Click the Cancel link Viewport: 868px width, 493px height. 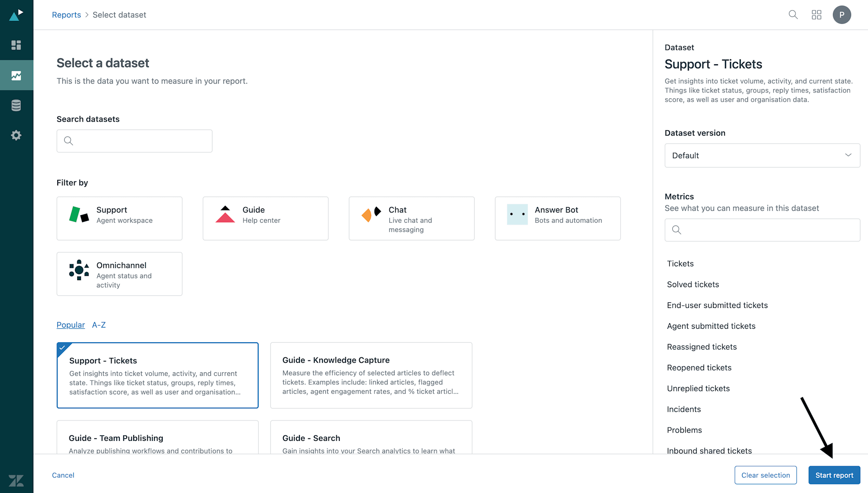tap(62, 474)
